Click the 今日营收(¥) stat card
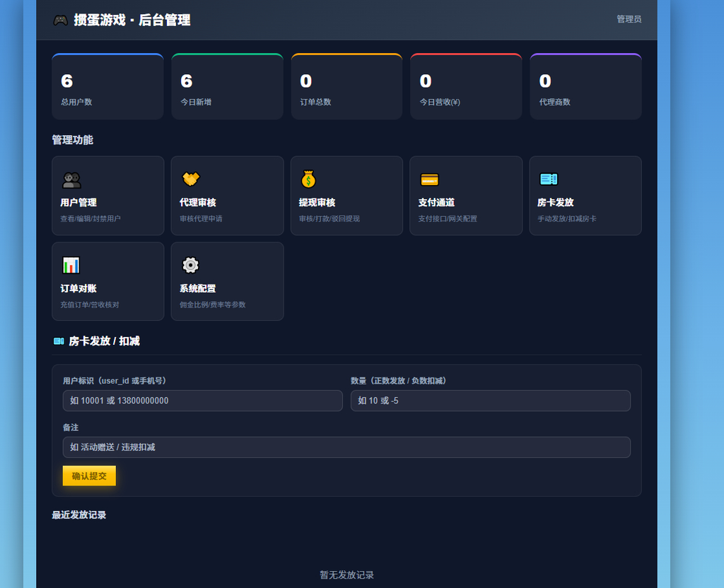Image resolution: width=724 pixels, height=588 pixels. 467,86
